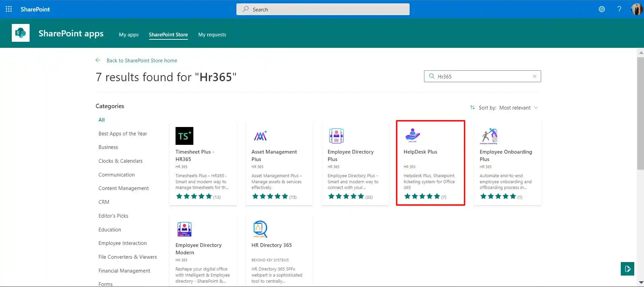Open the settings gear icon
644x287 pixels.
click(x=602, y=9)
